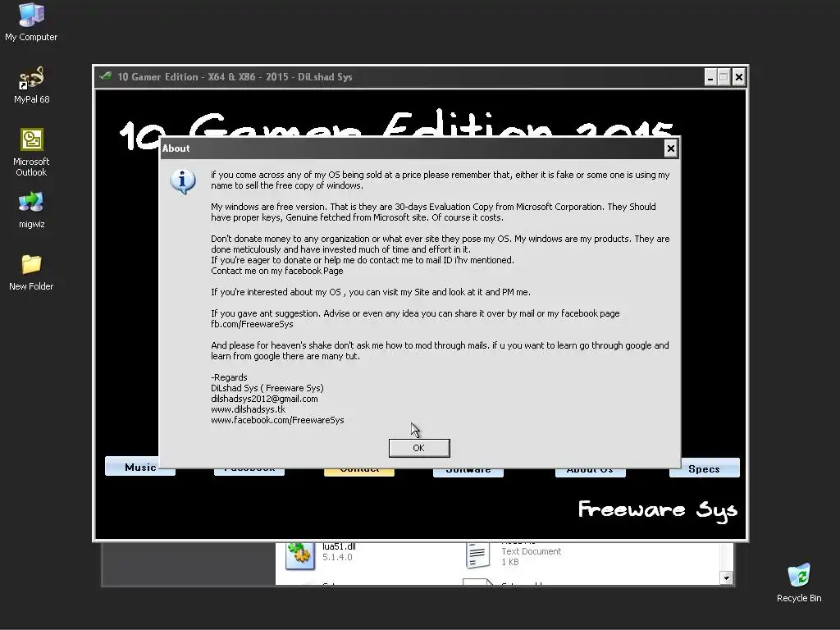This screenshot has width=840, height=630.
Task: Close the About dialog with X
Action: (670, 148)
